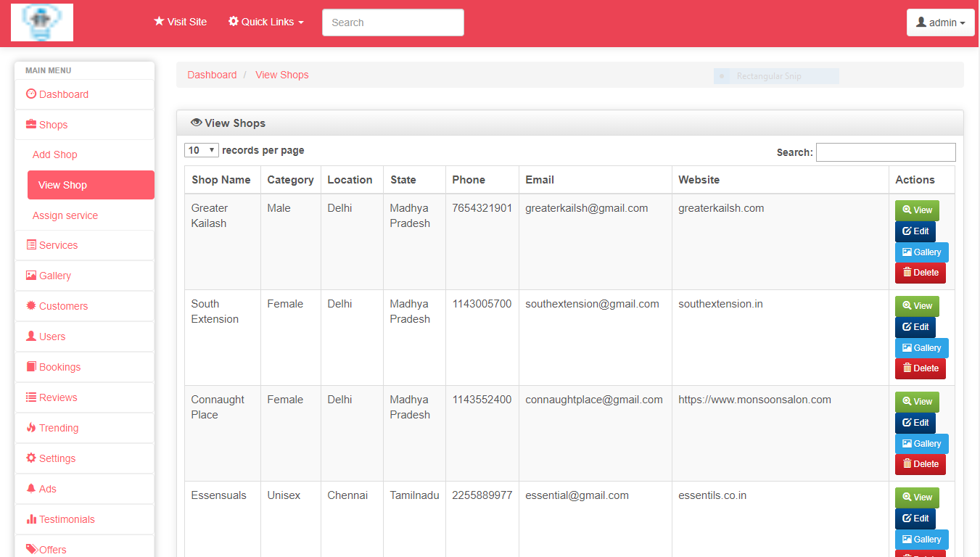The width and height of the screenshot is (980, 557).
Task: Click the site logo in header
Action: click(42, 22)
